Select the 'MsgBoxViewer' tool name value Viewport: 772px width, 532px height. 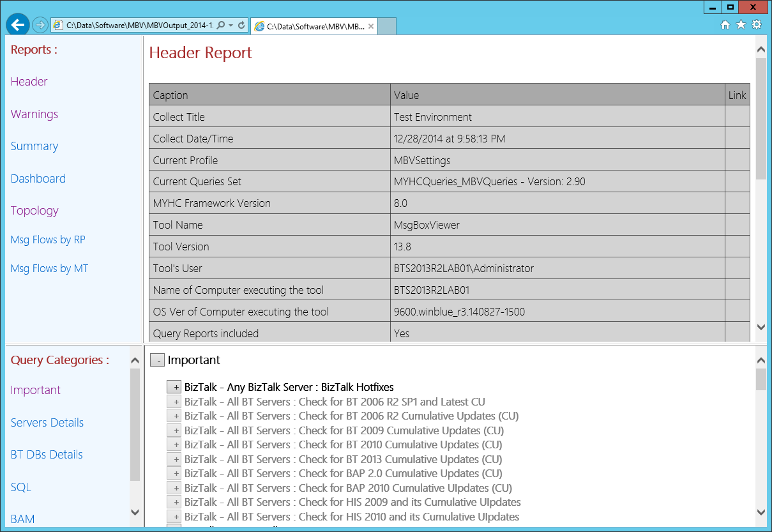[557, 225]
